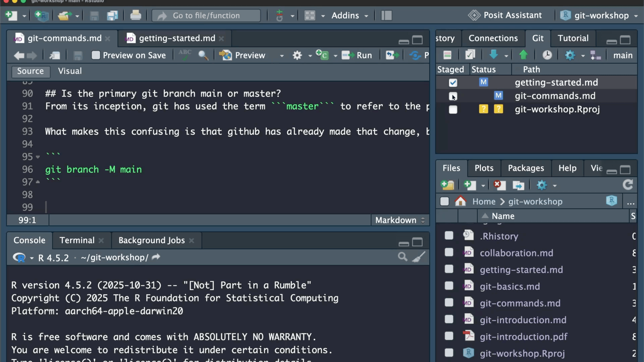Stage git-commands.md in Git pane
644x362 pixels.
pyautogui.click(x=453, y=96)
